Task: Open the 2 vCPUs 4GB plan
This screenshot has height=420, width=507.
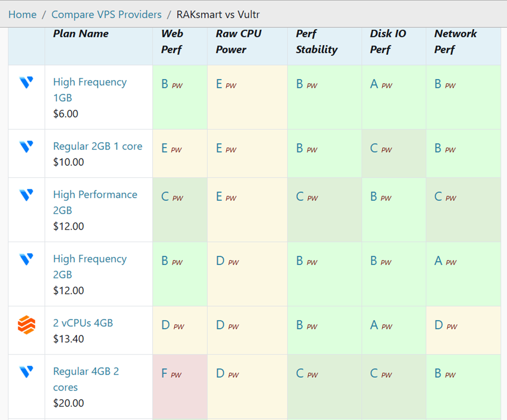Action: coord(83,323)
